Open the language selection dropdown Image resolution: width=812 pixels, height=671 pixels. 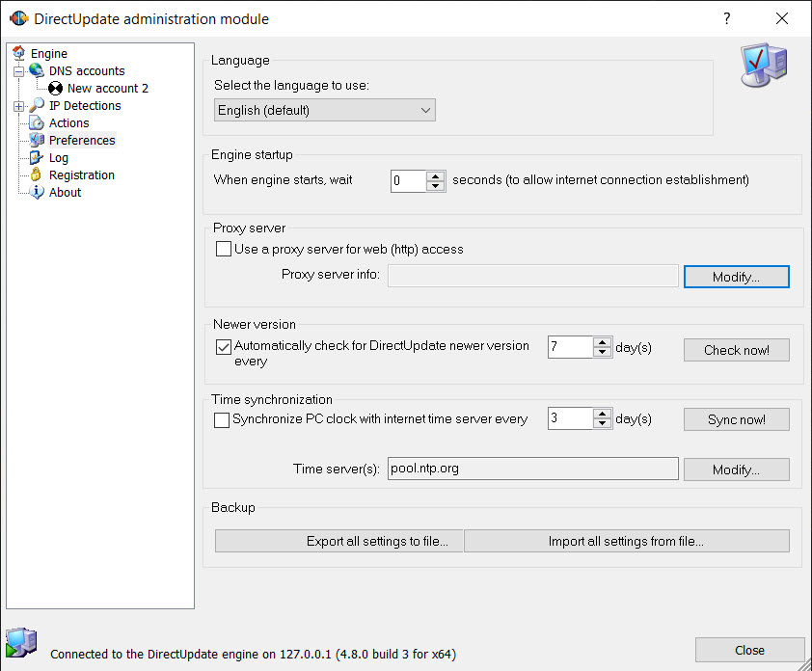(x=325, y=110)
